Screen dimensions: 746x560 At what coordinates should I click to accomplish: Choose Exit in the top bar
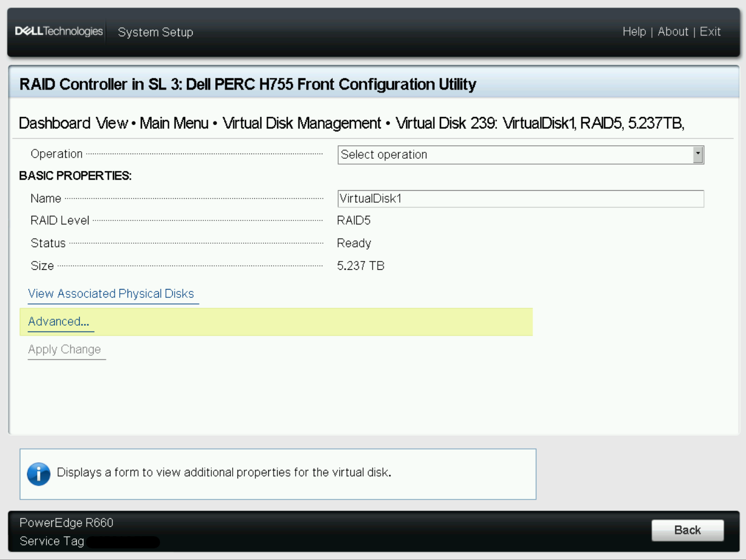710,31
